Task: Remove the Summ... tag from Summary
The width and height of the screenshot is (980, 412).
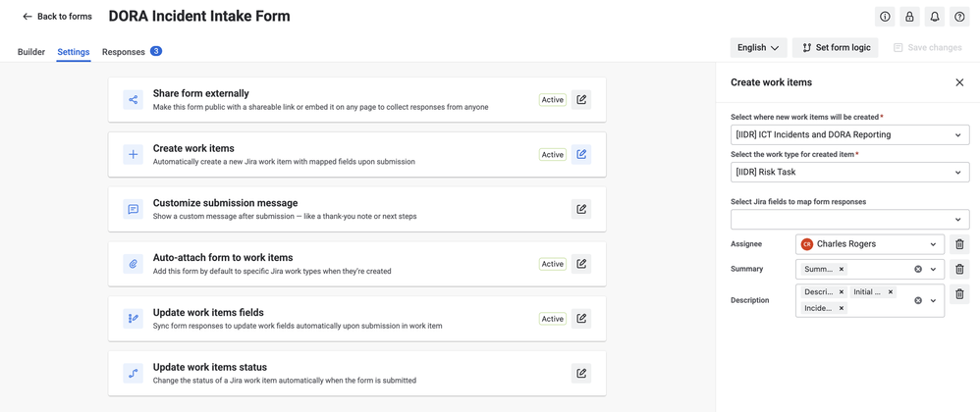Action: pos(842,269)
